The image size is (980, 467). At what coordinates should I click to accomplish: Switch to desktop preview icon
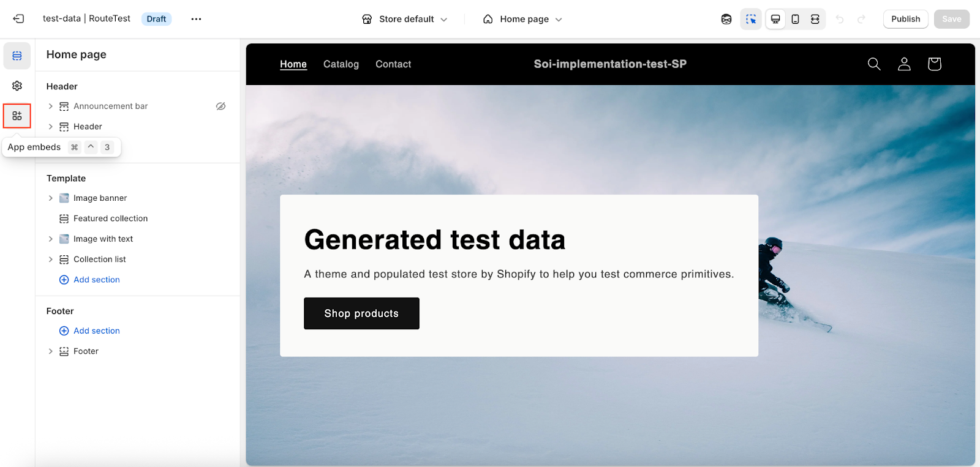pyautogui.click(x=775, y=19)
